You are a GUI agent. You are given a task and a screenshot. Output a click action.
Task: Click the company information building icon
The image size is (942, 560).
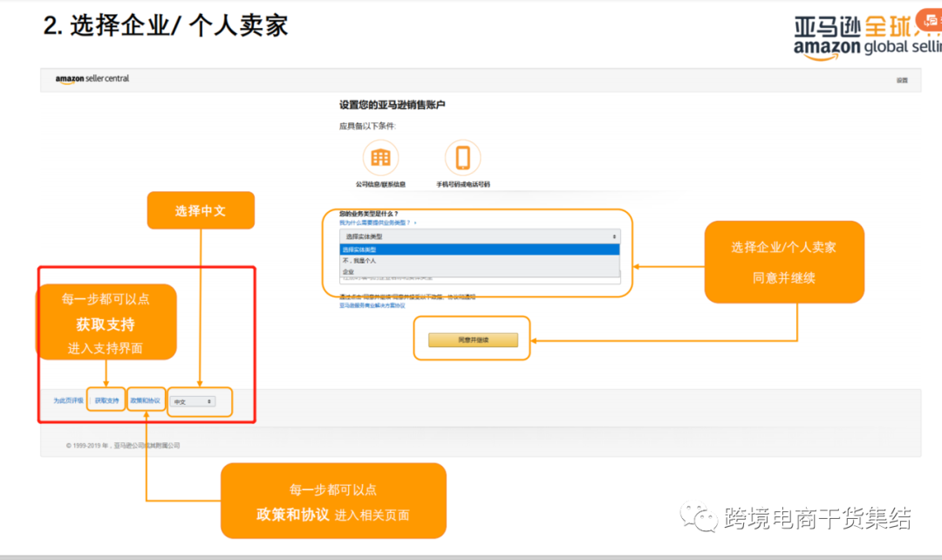tap(380, 157)
